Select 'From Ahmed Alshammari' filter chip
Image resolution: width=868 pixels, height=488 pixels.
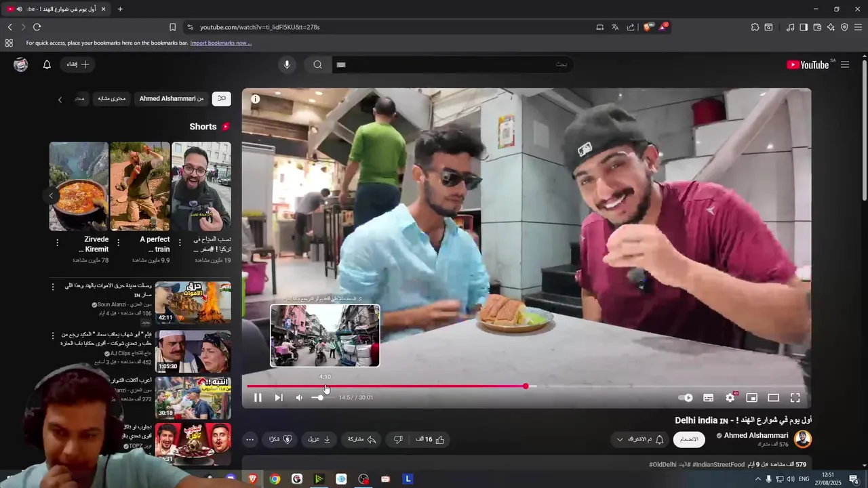[x=172, y=99]
